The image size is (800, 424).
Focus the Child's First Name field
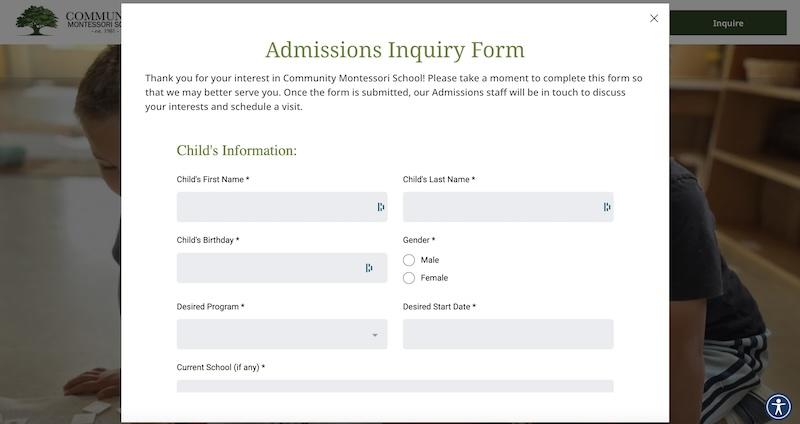pyautogui.click(x=272, y=207)
